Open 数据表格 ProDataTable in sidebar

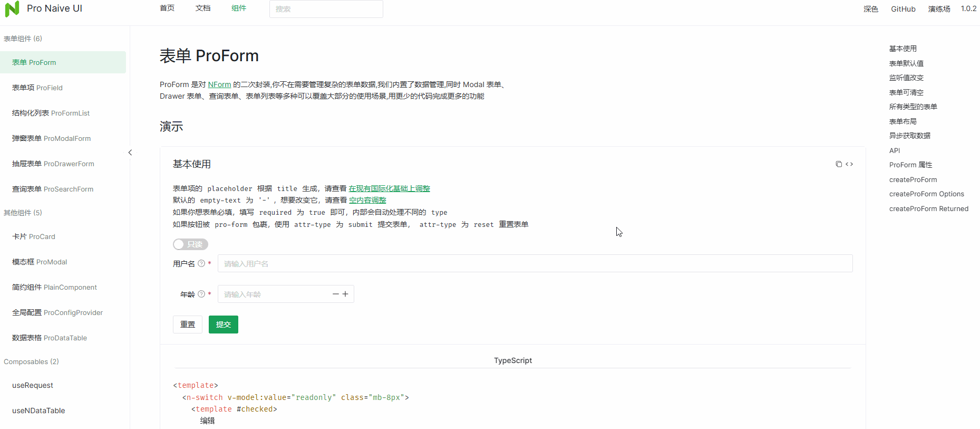(63, 338)
